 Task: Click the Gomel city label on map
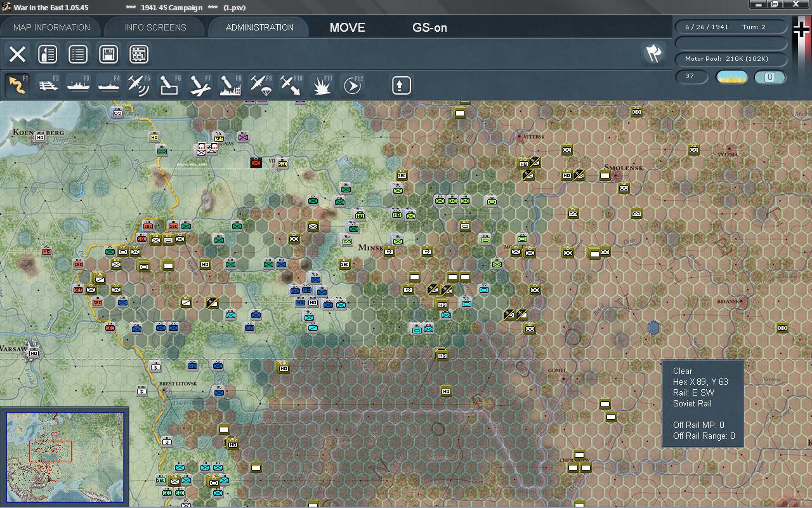(557, 370)
